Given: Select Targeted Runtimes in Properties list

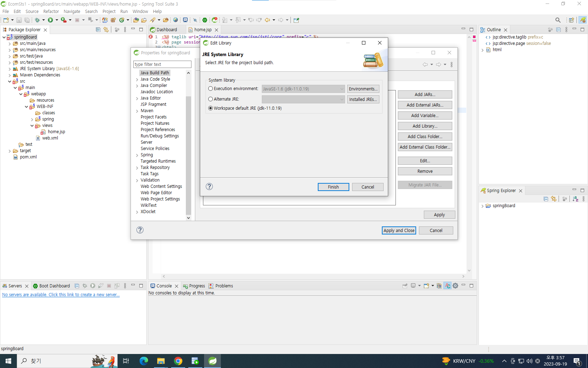Looking at the screenshot, I should (158, 161).
